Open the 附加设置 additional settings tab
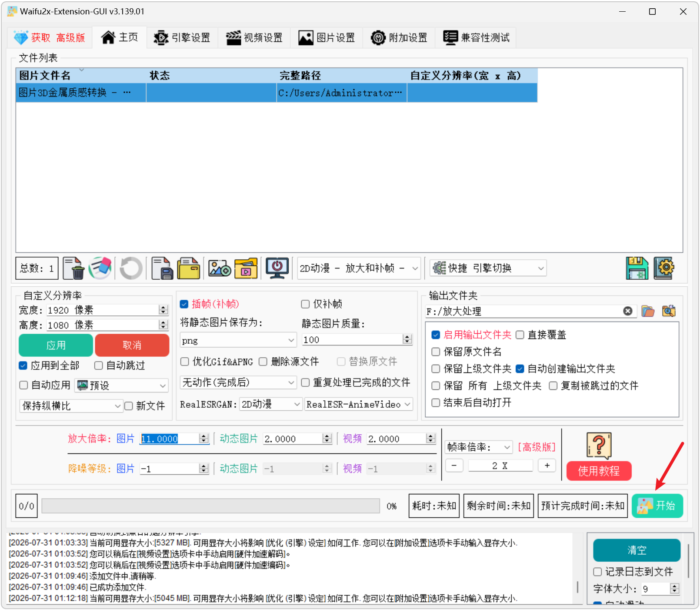The image size is (700, 610). 399,38
